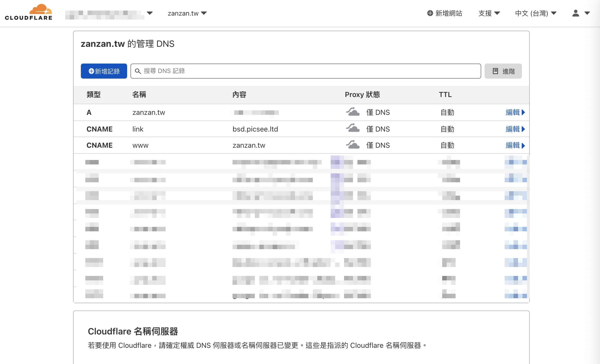Open the 支援 support menu
Screen dimensions: 600x364
[x=489, y=13]
